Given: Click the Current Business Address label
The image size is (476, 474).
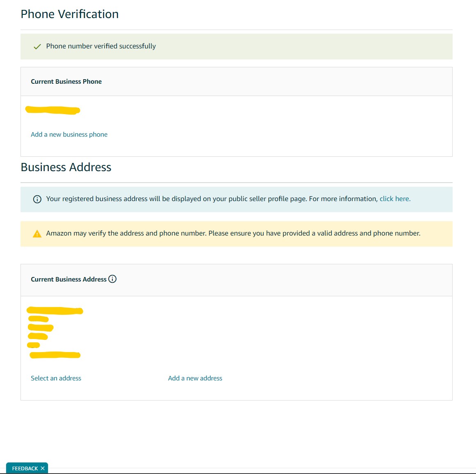Looking at the screenshot, I should tap(68, 279).
